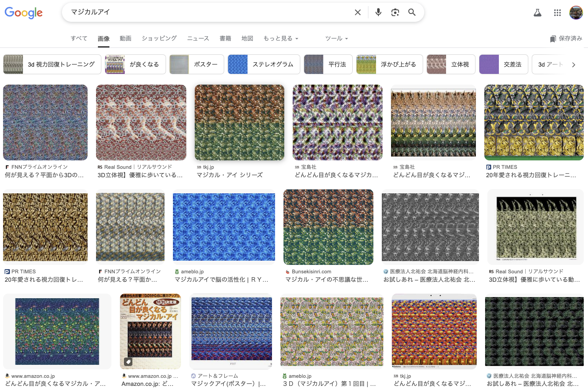
Task: Open the 保存済み saved items
Action: tap(566, 39)
